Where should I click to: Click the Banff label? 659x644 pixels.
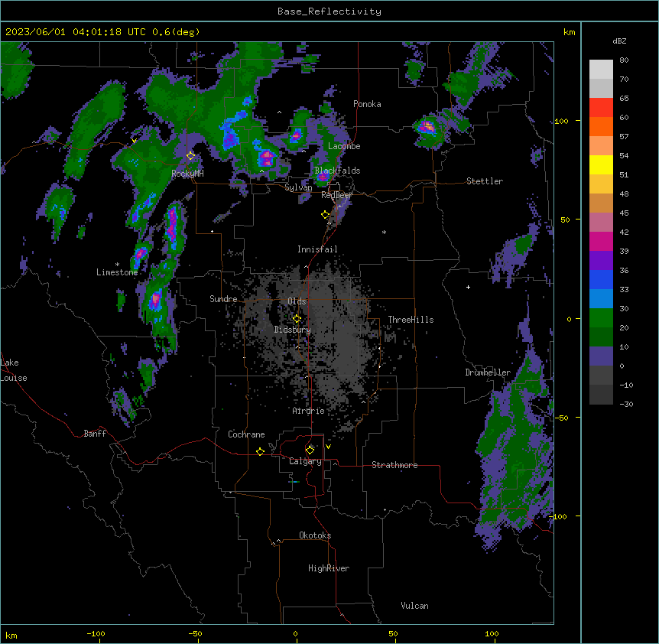pyautogui.click(x=95, y=434)
